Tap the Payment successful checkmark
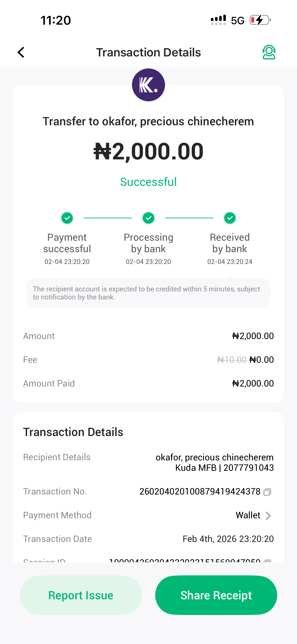Screen dimensions: 297x644 67,218
